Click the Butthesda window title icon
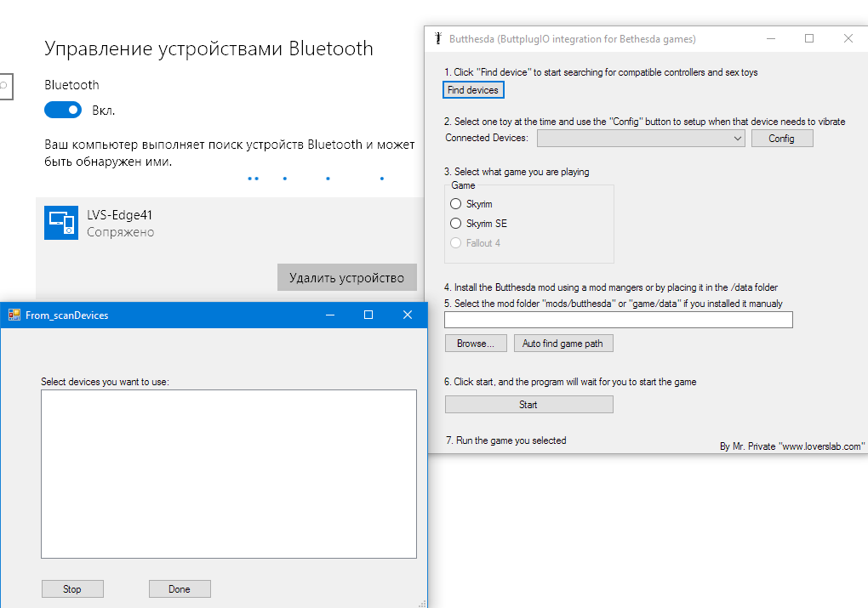Viewport: 868px width, 608px height. (438, 39)
